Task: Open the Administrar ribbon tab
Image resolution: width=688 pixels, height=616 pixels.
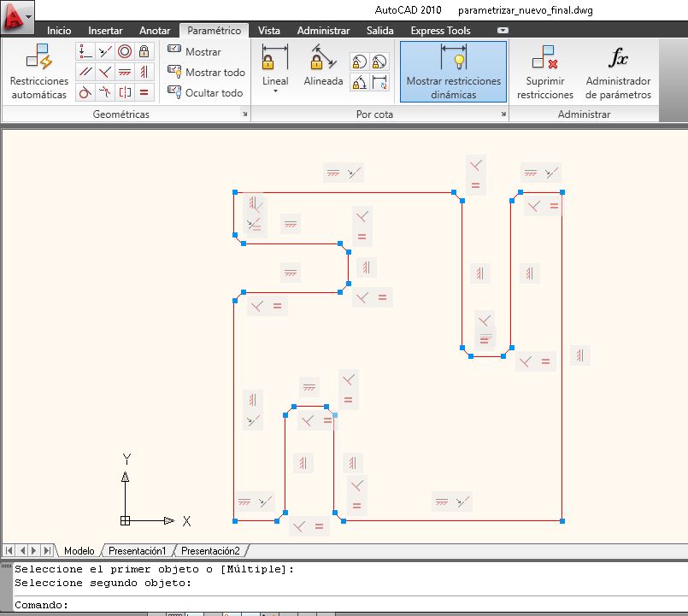Action: (323, 30)
